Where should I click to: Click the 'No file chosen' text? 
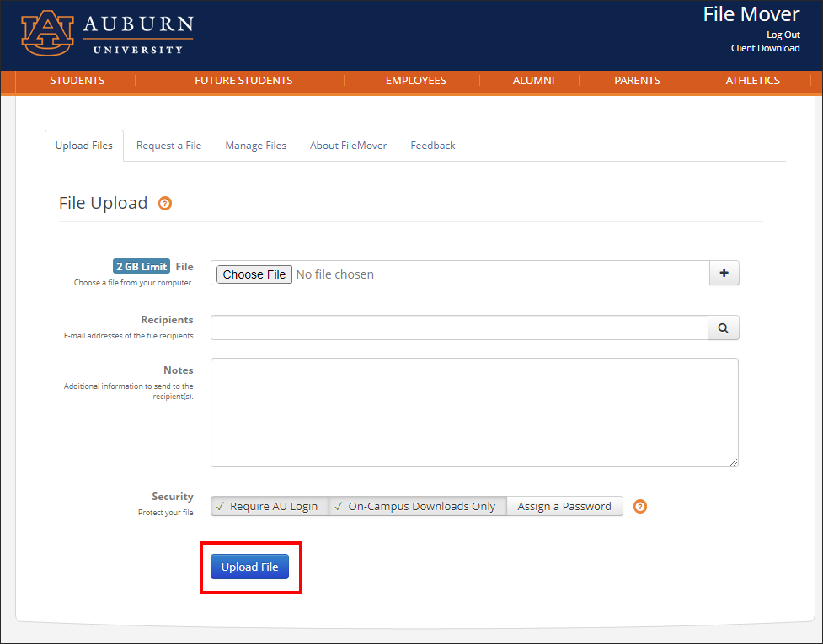click(x=335, y=274)
